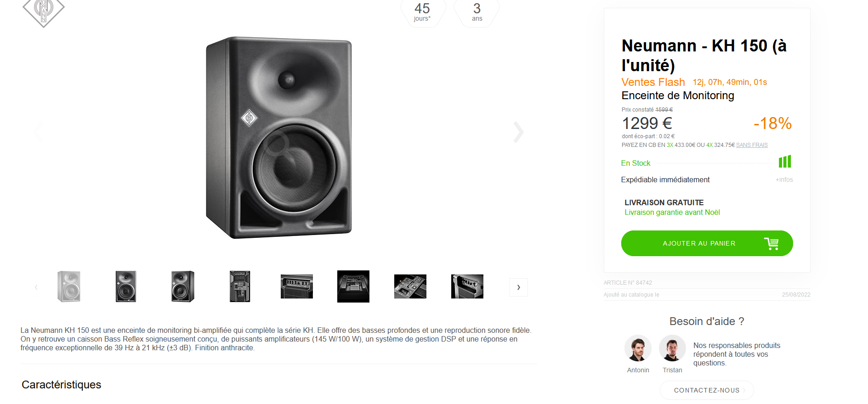Select the full rear panel thumbnail
Image resolution: width=868 pixels, height=404 pixels.
pos(240,286)
